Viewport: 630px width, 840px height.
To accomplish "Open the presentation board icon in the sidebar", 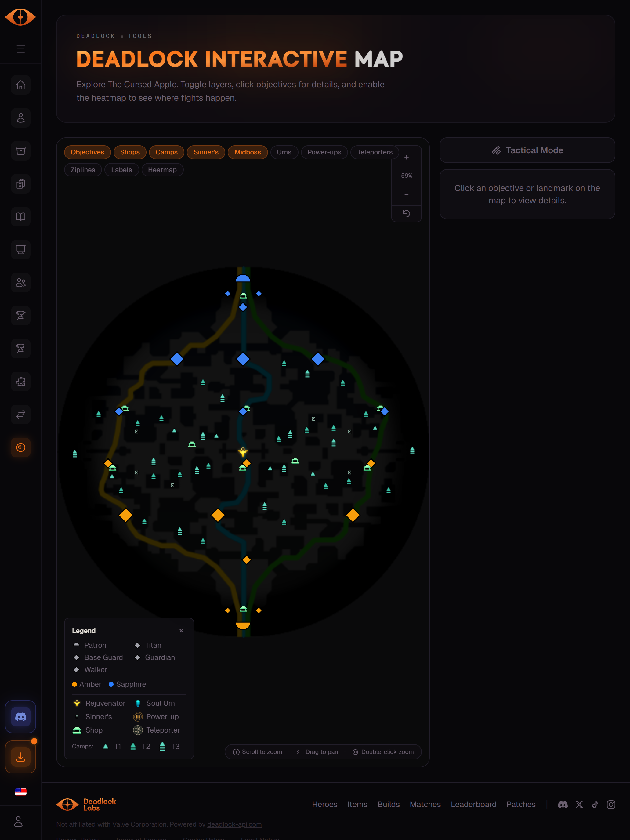I will point(20,249).
